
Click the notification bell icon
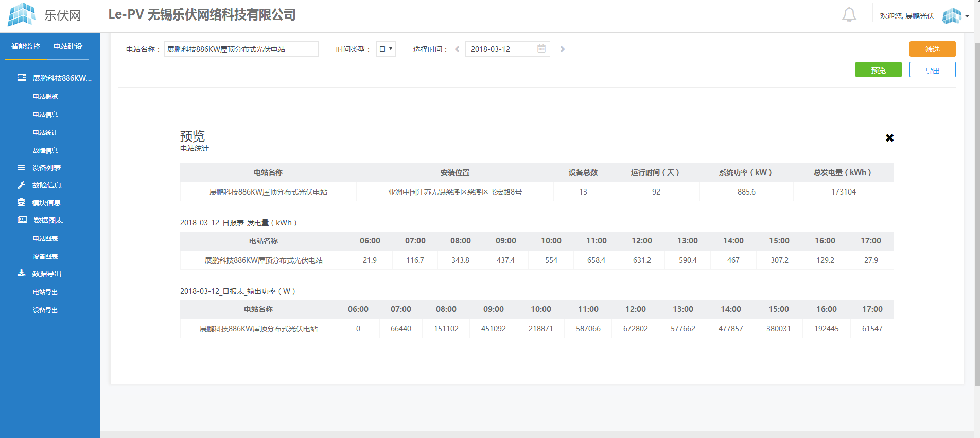pos(849,15)
